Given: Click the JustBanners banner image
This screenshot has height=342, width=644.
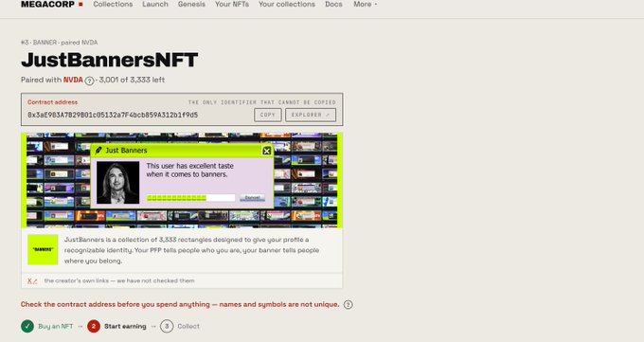Looking at the screenshot, I should coord(182,180).
